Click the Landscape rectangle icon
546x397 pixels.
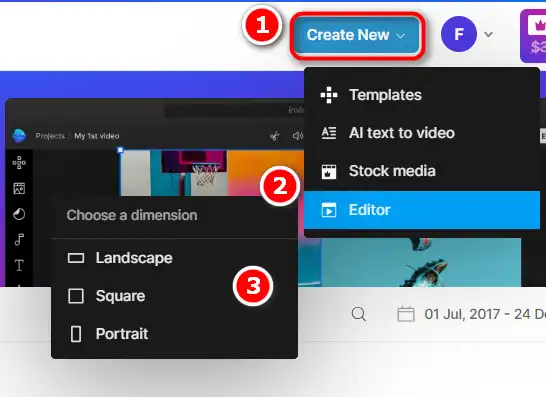pos(76,258)
